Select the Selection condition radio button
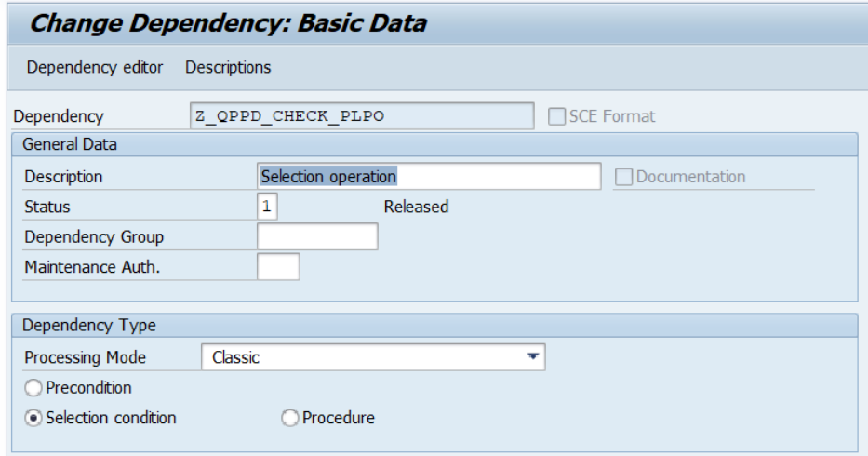 click(x=33, y=418)
